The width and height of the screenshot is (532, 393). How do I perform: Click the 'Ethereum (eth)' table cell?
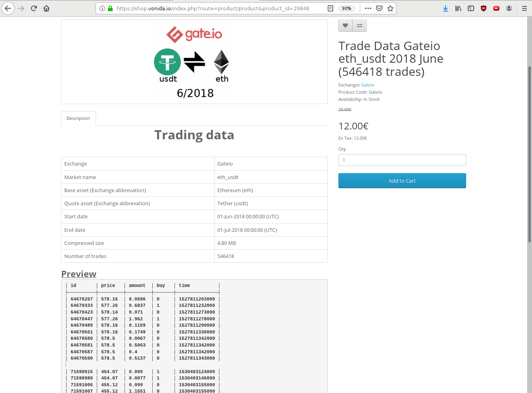pos(271,190)
